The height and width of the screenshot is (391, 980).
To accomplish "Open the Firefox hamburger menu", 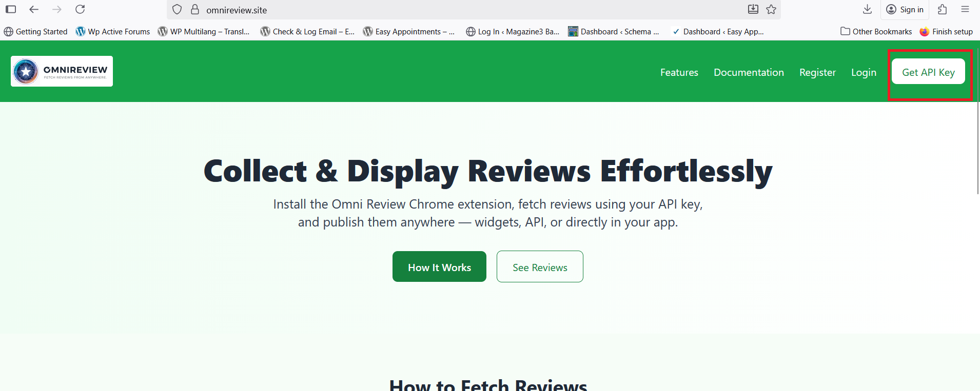I will coord(965,9).
